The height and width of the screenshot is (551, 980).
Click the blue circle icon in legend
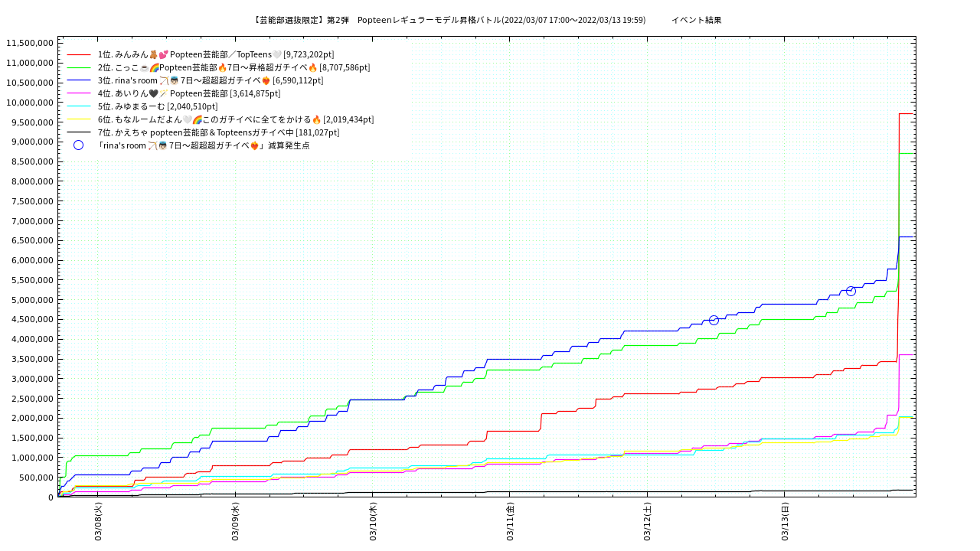click(78, 145)
